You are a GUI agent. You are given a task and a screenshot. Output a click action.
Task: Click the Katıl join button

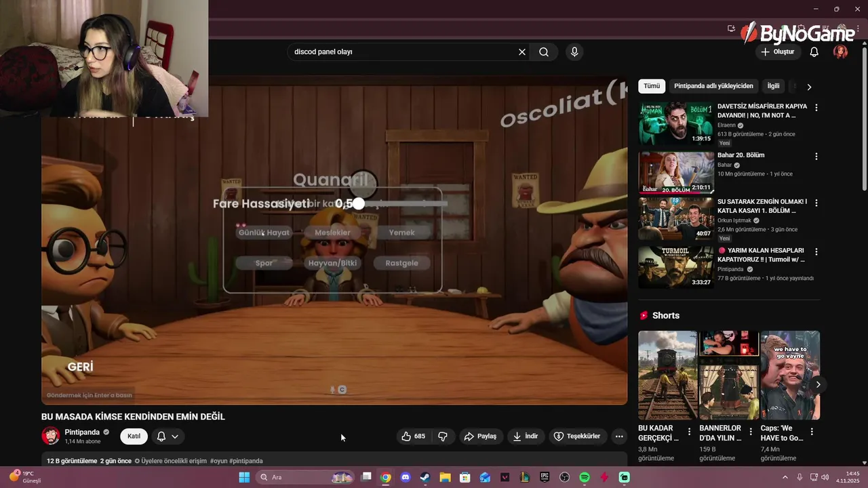pos(134,436)
